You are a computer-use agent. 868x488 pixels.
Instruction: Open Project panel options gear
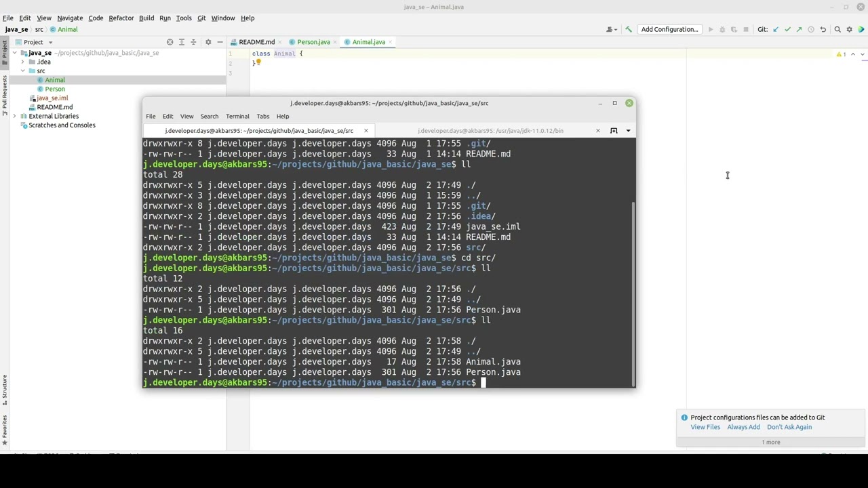pos(208,42)
